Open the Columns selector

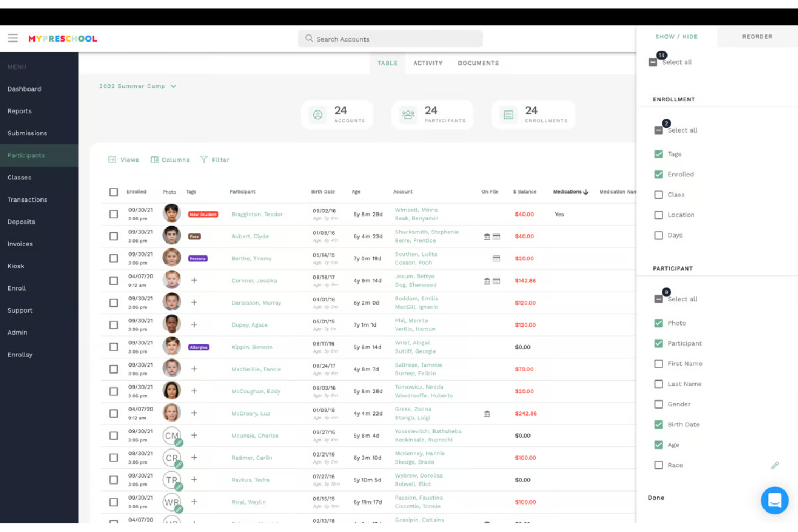(x=170, y=160)
